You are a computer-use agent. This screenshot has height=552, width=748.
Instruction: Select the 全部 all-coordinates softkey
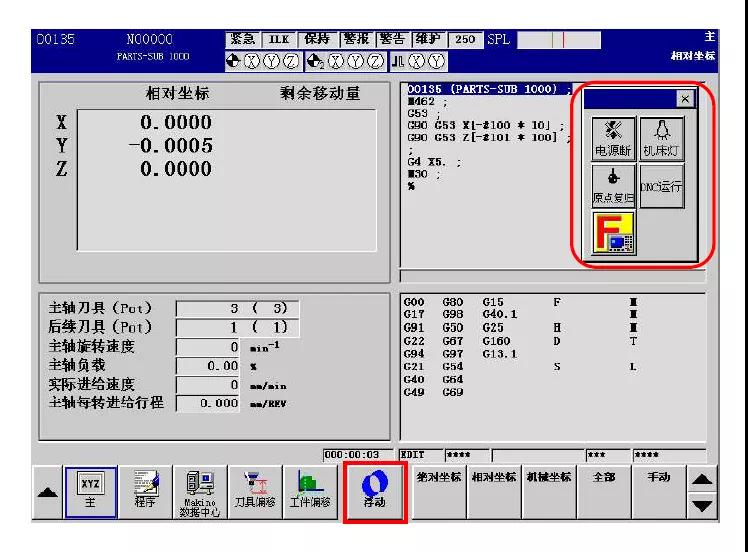click(x=603, y=491)
